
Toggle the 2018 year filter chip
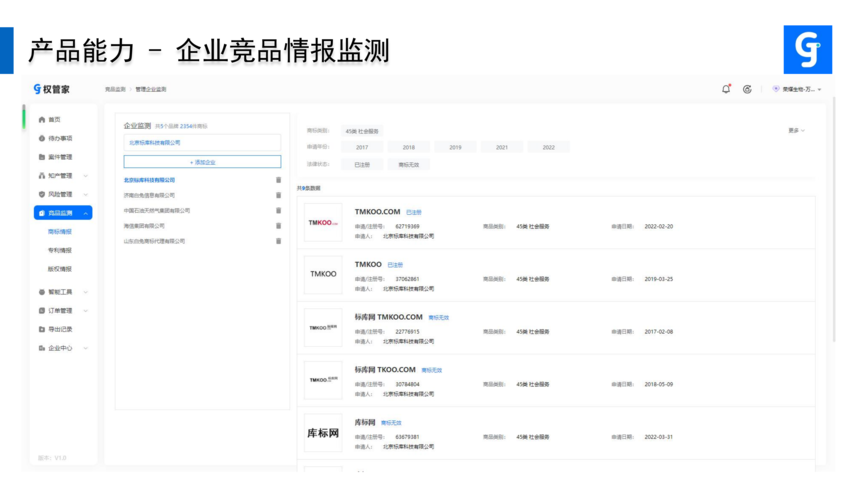pyautogui.click(x=409, y=148)
